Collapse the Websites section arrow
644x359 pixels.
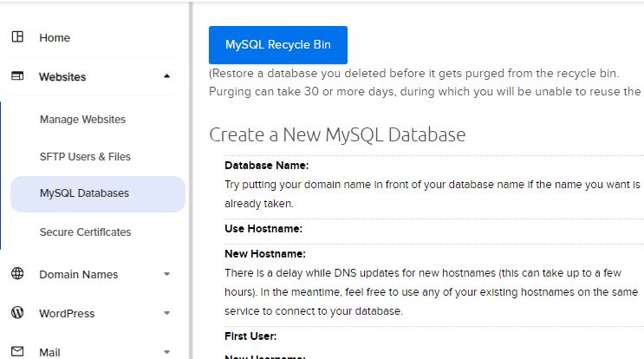(x=166, y=76)
